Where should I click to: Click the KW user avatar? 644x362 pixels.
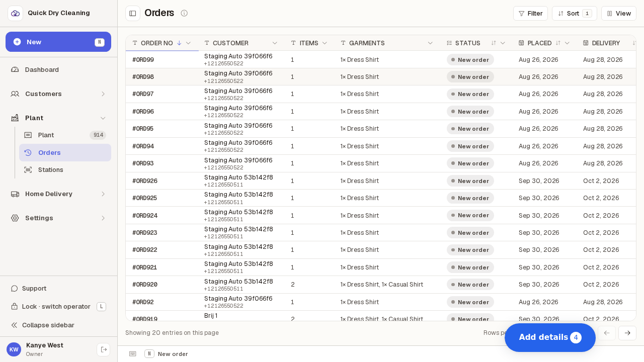(14, 349)
